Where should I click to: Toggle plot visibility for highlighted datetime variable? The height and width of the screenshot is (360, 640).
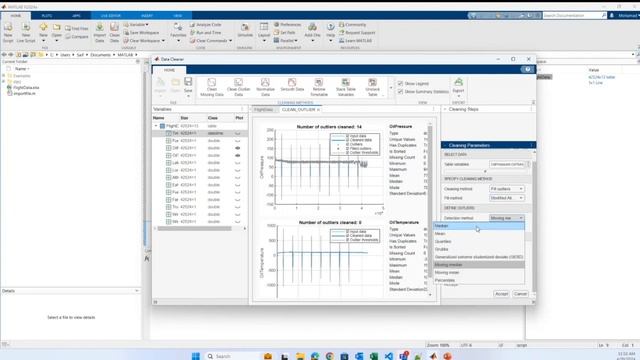tap(238, 133)
